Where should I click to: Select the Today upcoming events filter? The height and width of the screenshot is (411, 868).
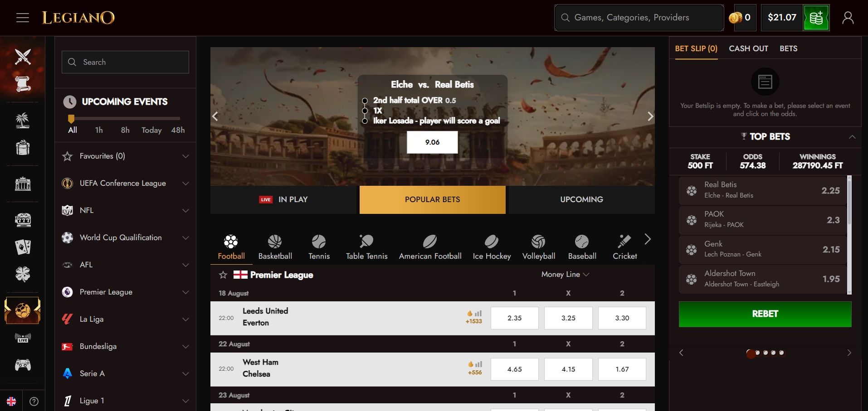151,130
